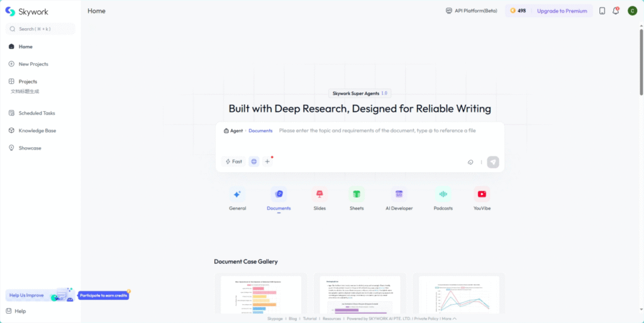This screenshot has height=323, width=644.
Task: Click Upgrade to Premium
Action: tap(562, 11)
